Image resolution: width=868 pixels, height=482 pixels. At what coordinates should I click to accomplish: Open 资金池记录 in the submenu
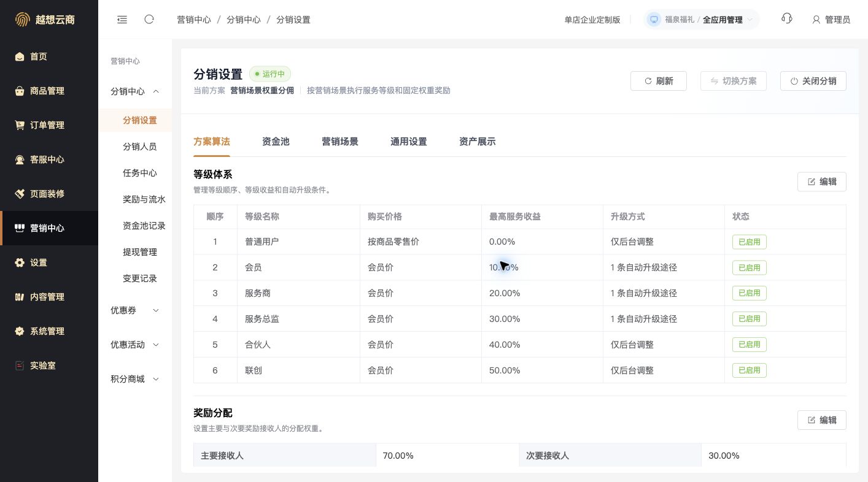(135, 226)
